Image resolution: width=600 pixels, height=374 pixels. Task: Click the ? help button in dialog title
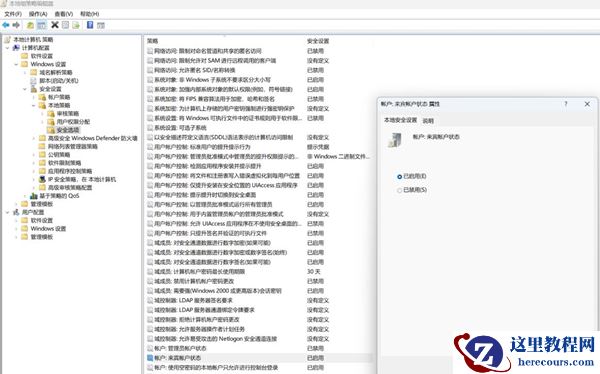pyautogui.click(x=566, y=104)
